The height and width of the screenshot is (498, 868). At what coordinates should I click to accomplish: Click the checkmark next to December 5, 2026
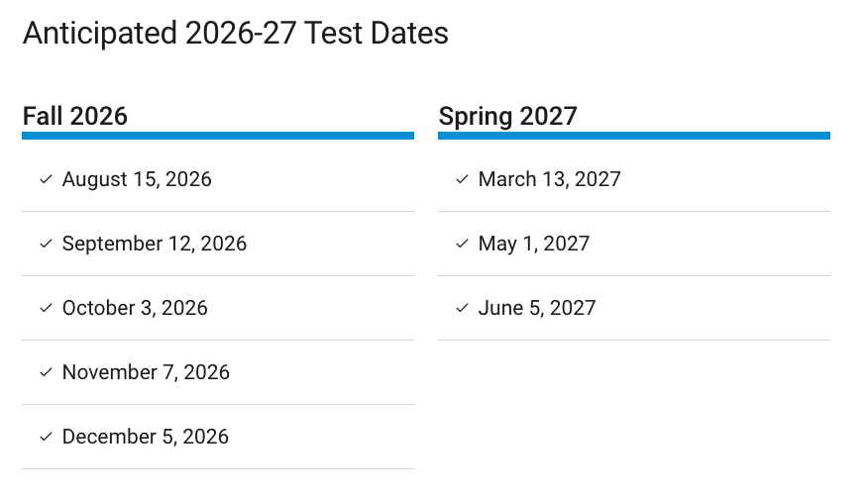(x=46, y=437)
